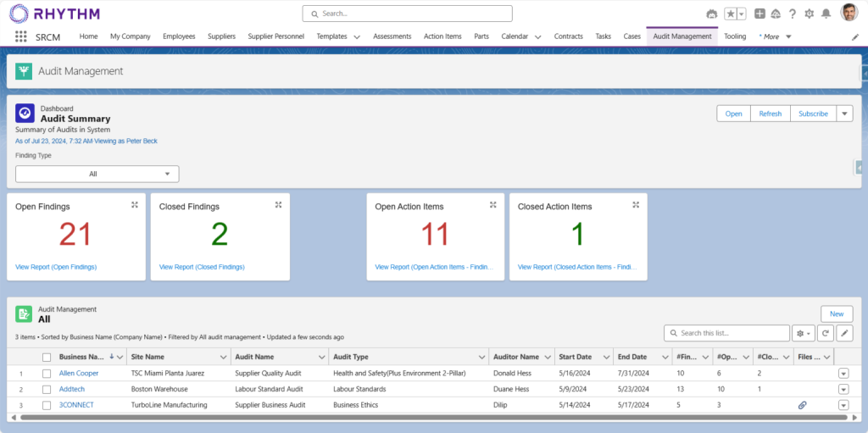Screen dimensions: 868x433
Task: Open the Finding Type dropdown
Action: coord(97,174)
